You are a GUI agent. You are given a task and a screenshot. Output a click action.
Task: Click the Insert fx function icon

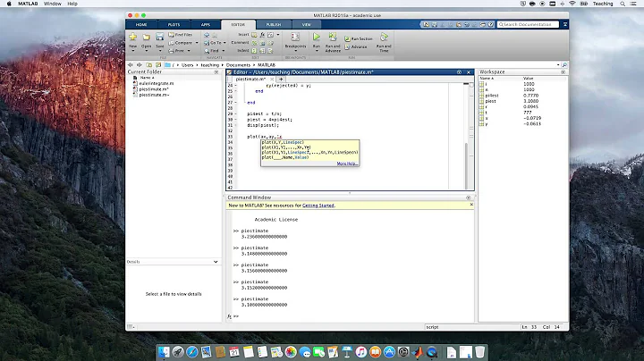(x=262, y=35)
